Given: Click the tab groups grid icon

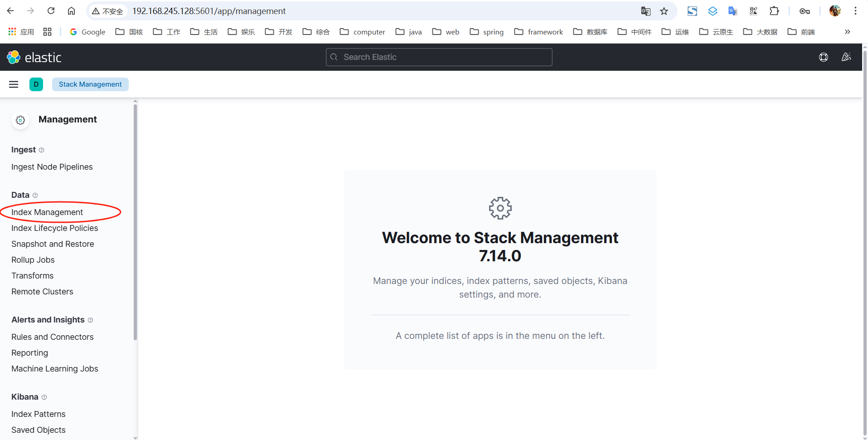Looking at the screenshot, I should (x=47, y=32).
